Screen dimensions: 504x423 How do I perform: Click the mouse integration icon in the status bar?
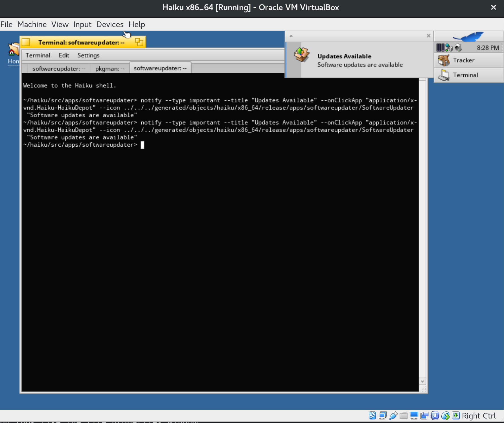(x=446, y=415)
